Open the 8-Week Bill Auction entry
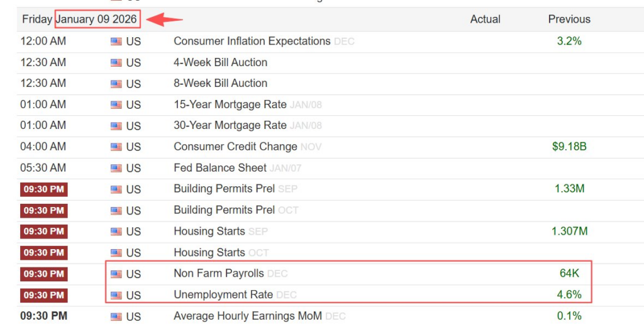Viewport: 644px width, 324px height. (x=220, y=83)
